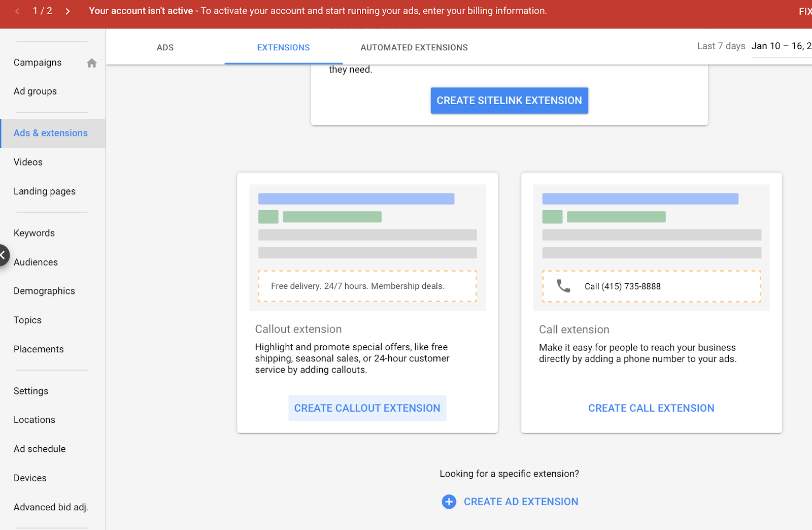Open Ad schedule

click(40, 449)
